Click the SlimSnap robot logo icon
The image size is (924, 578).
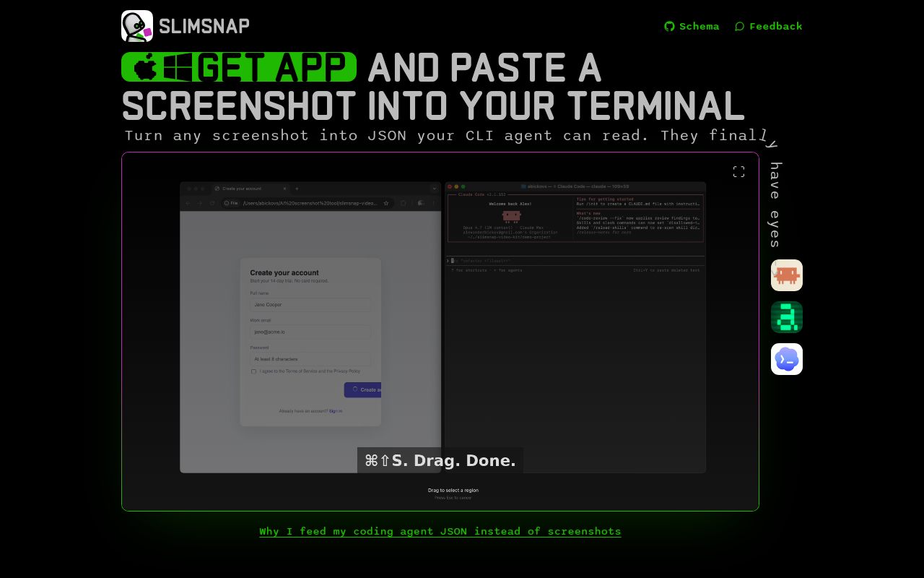137,26
